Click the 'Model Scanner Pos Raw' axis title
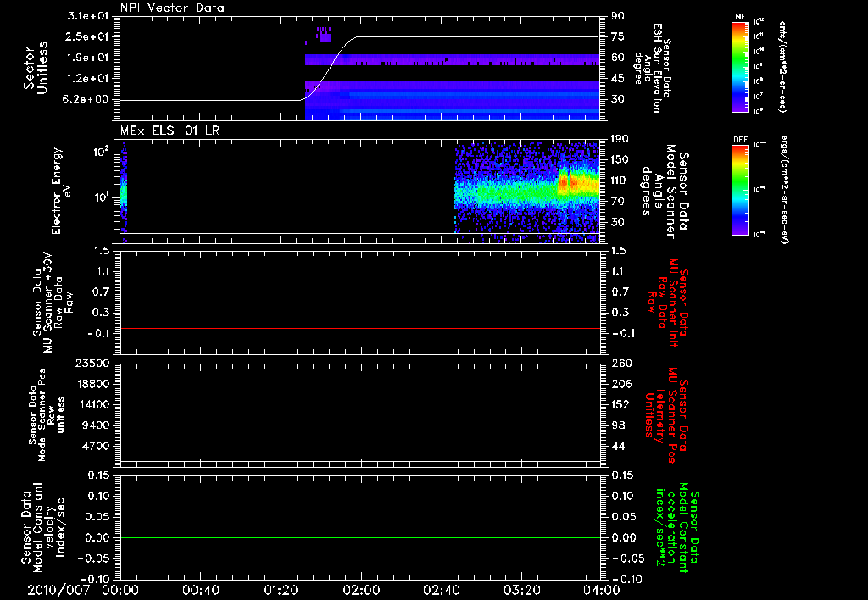868x600 pixels. pyautogui.click(x=46, y=415)
